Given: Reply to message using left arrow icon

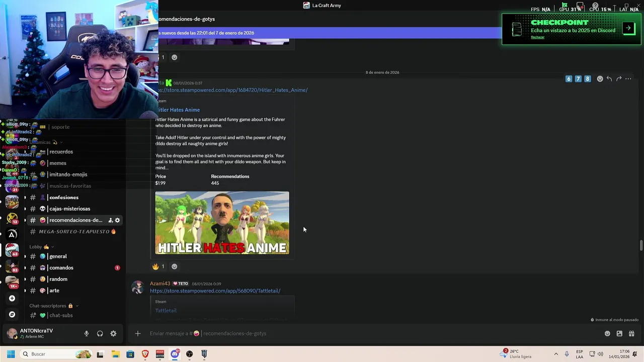Looking at the screenshot, I should (x=609, y=79).
